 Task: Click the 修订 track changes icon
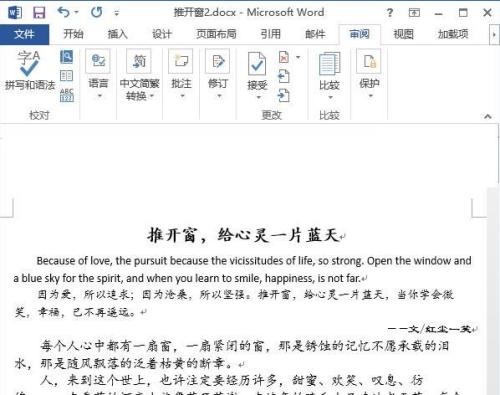click(x=218, y=61)
